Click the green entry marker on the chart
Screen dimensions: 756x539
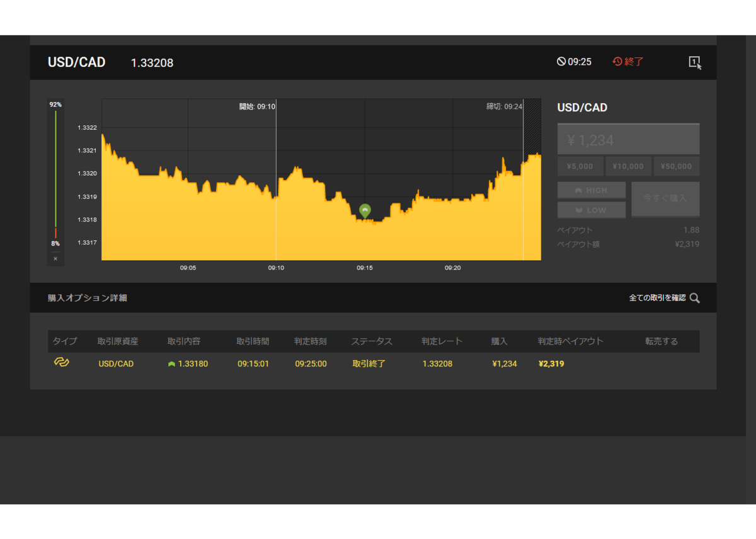(x=365, y=211)
